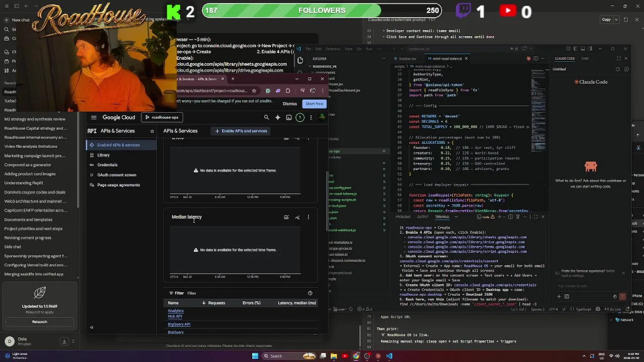This screenshot has height=362, width=644.
Task: Click Enable APIs and services button
Action: pos(241,131)
